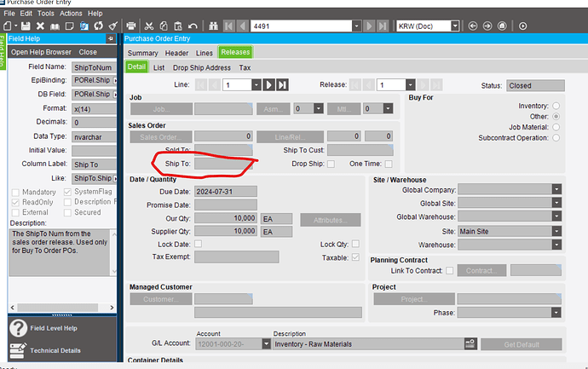
Task: Open the Global Warehouse dropdown
Action: (556, 216)
